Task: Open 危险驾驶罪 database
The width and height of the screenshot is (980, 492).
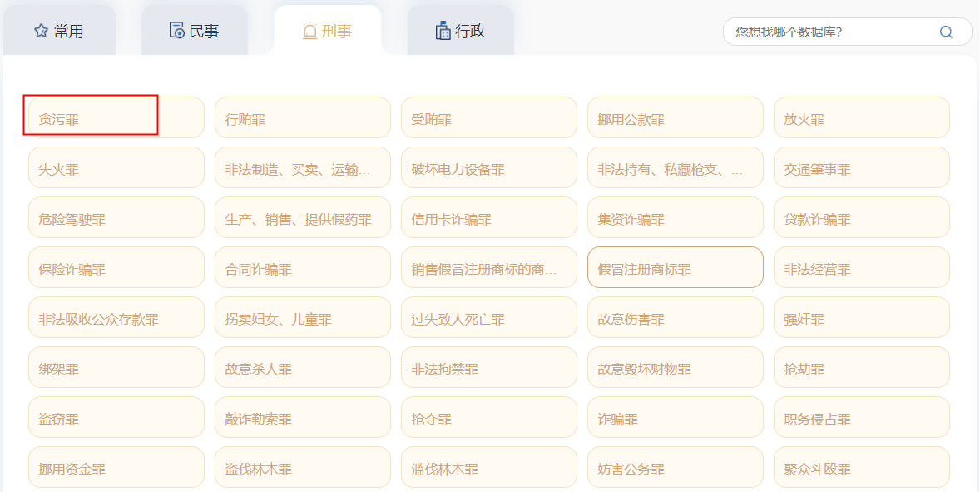Action: (116, 217)
